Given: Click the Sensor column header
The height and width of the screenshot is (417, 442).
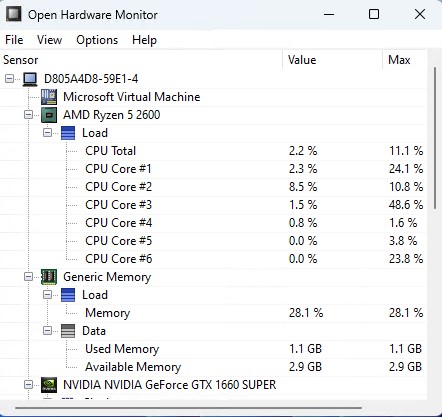Looking at the screenshot, I should click(x=141, y=60).
